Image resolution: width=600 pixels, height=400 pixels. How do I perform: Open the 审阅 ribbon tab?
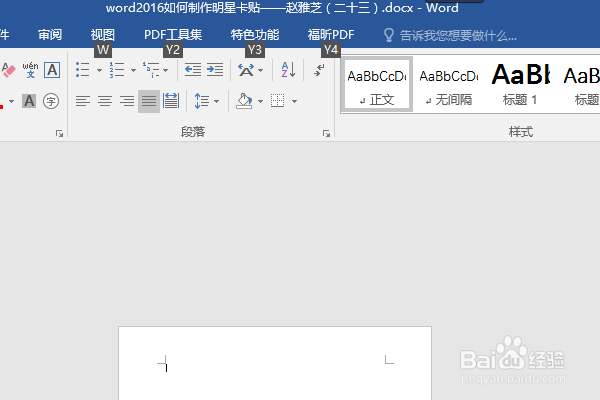click(x=50, y=35)
